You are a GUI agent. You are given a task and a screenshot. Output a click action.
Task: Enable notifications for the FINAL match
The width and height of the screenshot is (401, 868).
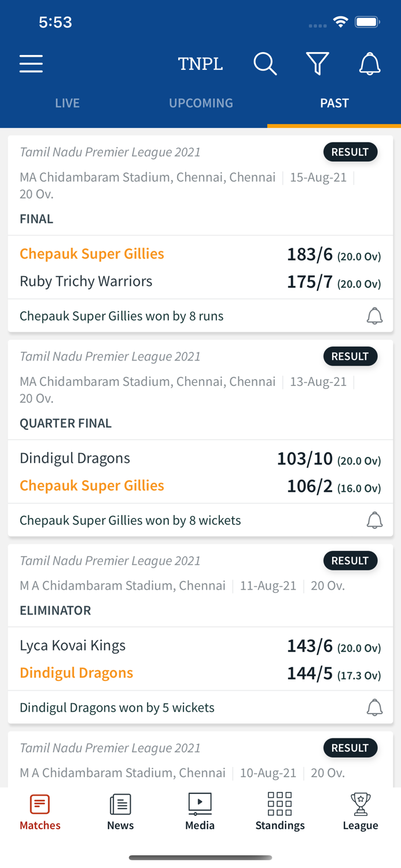pos(374,315)
